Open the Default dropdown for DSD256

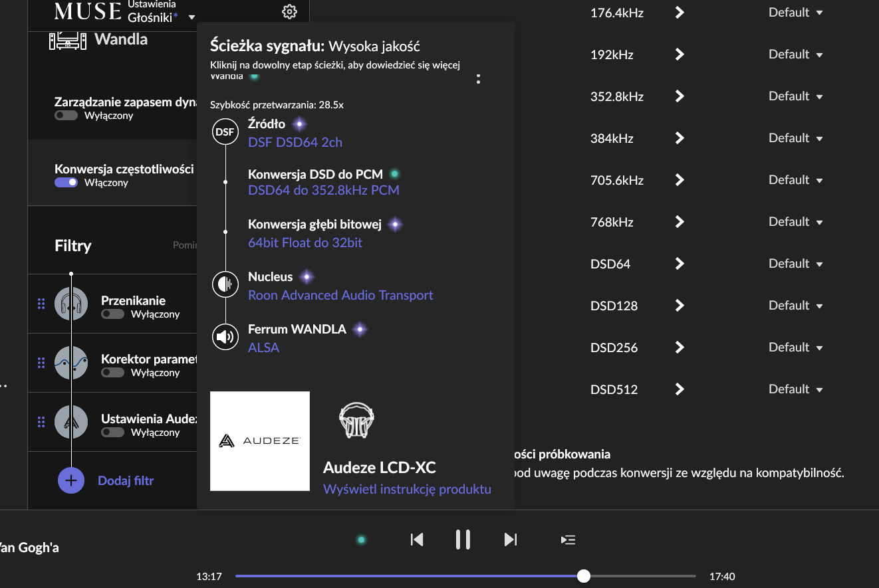click(x=796, y=347)
